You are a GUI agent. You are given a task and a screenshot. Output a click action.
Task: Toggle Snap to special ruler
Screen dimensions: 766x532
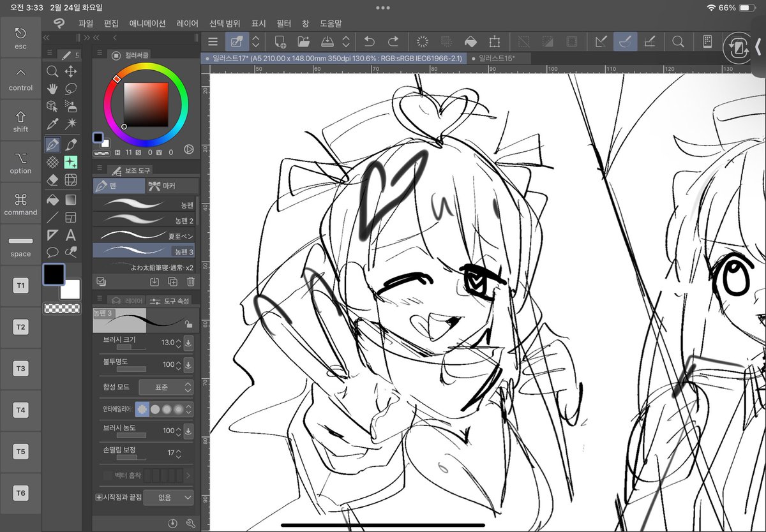click(626, 41)
